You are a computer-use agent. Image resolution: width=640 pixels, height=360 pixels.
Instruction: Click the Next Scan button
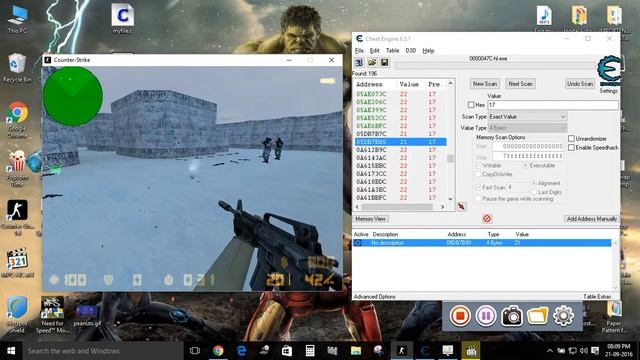coord(520,84)
